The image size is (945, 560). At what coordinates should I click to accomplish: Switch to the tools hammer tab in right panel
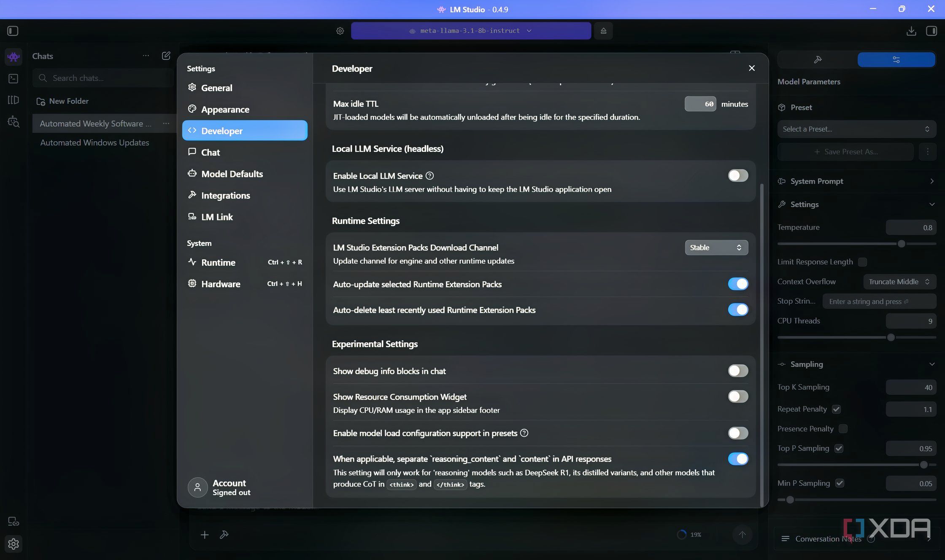point(818,59)
